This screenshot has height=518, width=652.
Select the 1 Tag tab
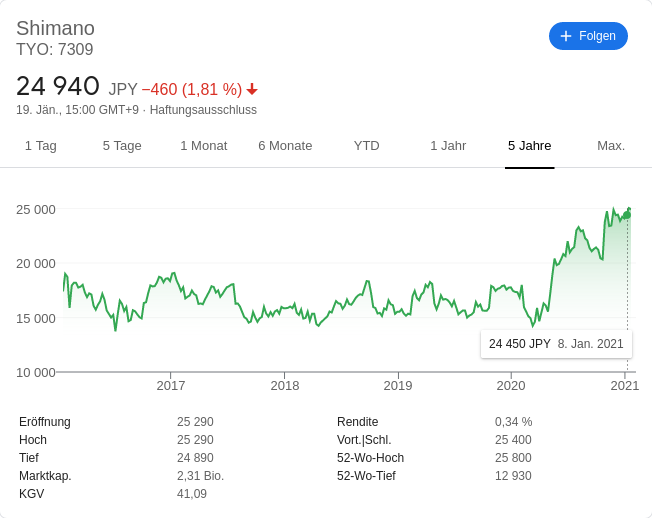(41, 146)
